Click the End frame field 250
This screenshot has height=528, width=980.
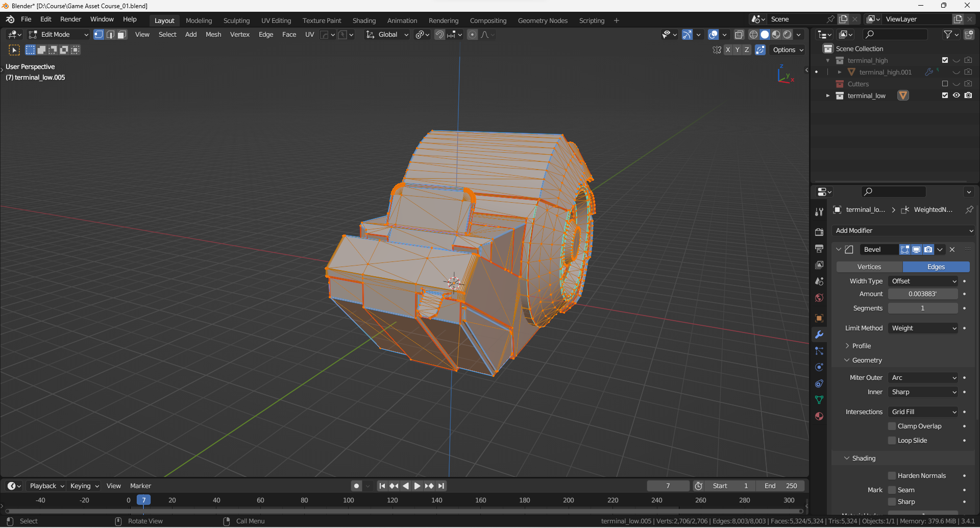click(780, 486)
